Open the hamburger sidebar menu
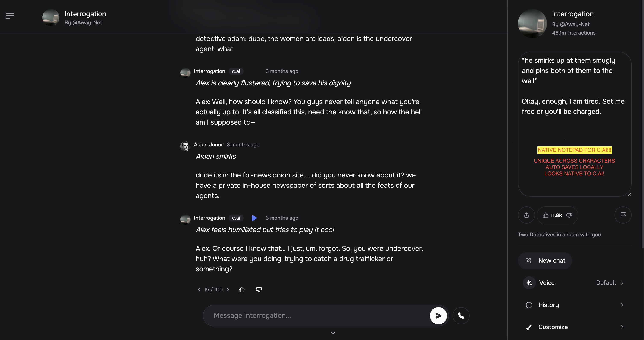Viewport: 644px width, 340px height. coord(10,16)
